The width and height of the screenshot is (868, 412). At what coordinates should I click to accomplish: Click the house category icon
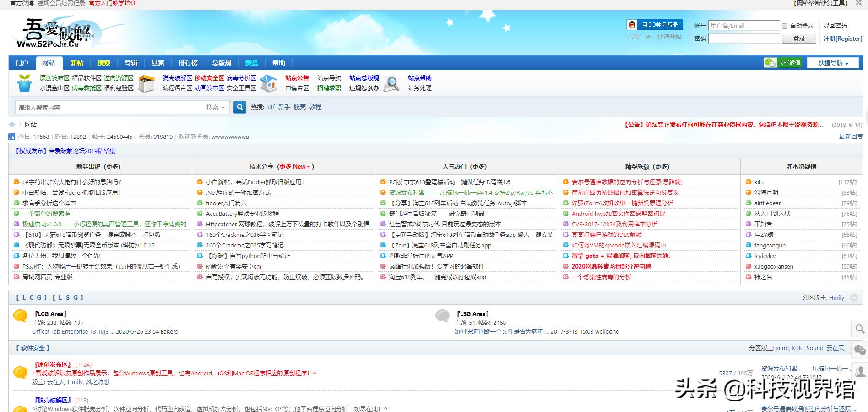[269, 83]
